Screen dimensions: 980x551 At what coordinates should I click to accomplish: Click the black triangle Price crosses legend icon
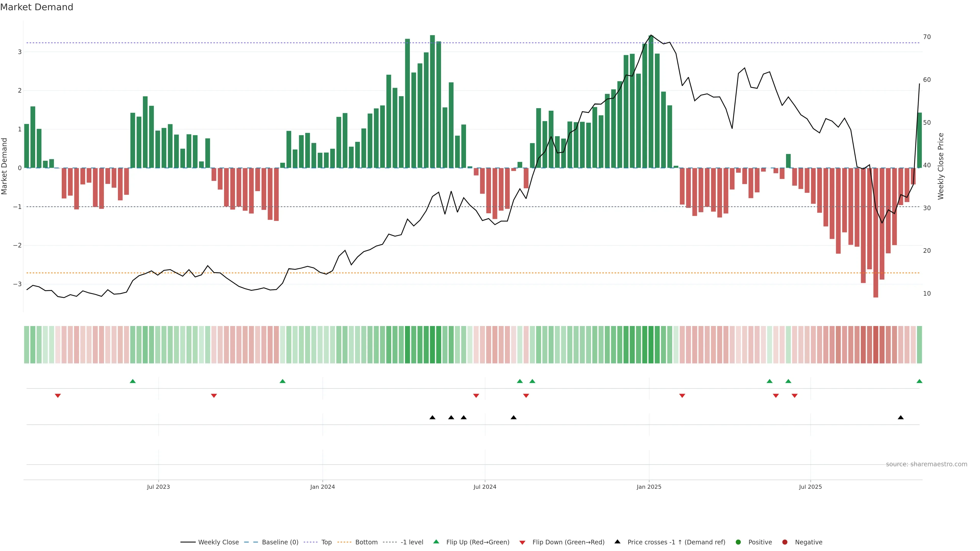pos(617,542)
